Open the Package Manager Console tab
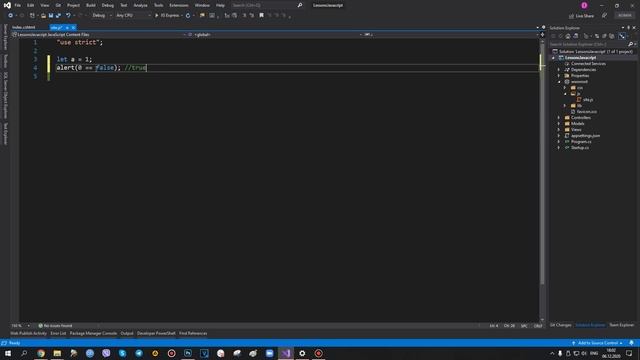 pos(93,333)
